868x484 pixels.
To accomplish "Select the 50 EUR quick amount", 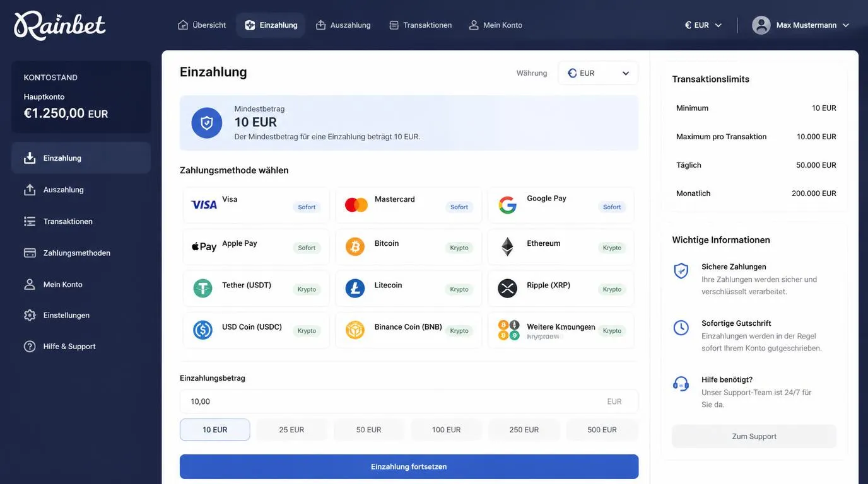I will [x=368, y=430].
